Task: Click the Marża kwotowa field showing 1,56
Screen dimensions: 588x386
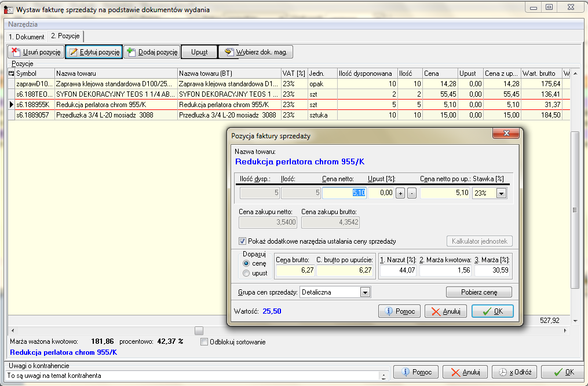Action: pyautogui.click(x=445, y=270)
